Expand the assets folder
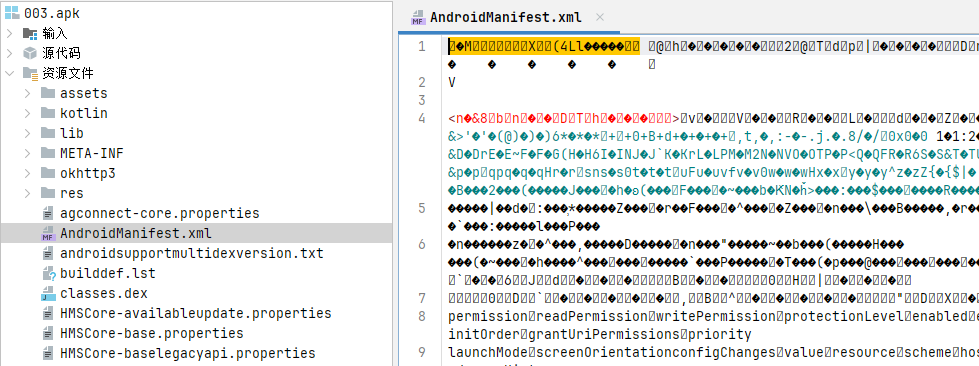Viewport: 979px width, 366px height. [27, 93]
